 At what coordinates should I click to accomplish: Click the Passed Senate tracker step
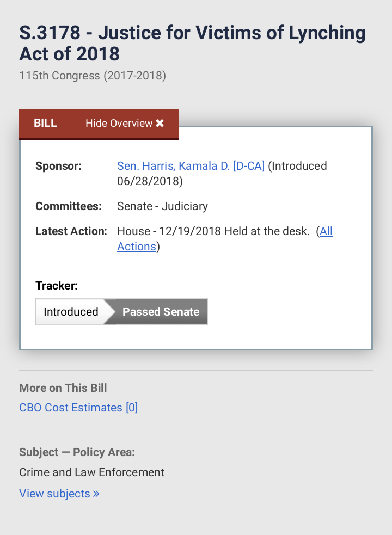click(x=161, y=312)
